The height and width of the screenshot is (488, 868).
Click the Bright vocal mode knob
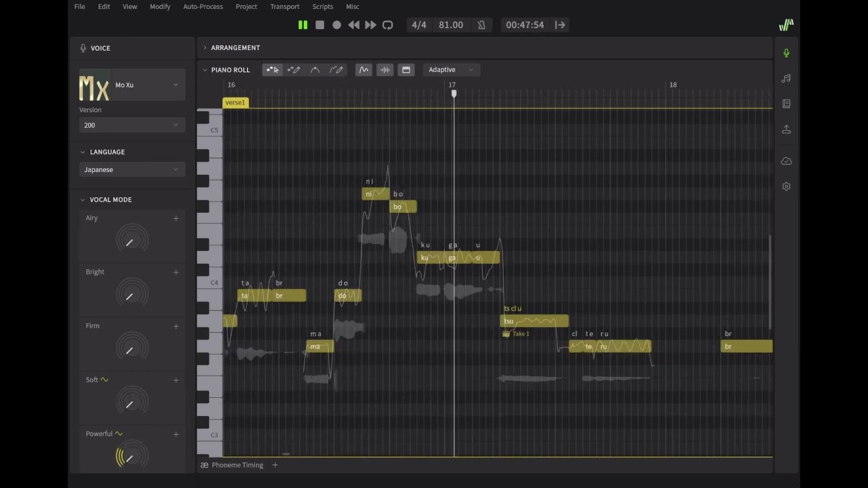[x=132, y=294]
